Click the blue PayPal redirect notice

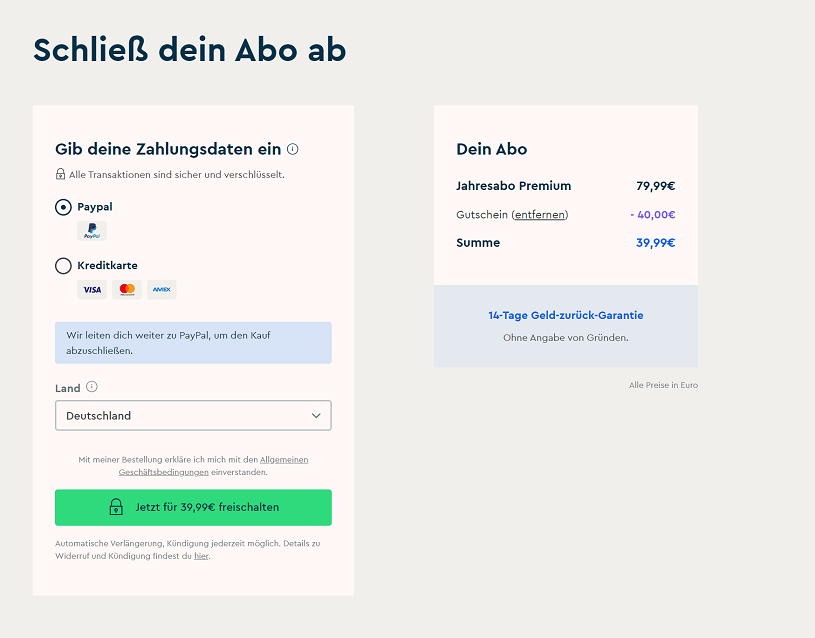pyautogui.click(x=193, y=342)
